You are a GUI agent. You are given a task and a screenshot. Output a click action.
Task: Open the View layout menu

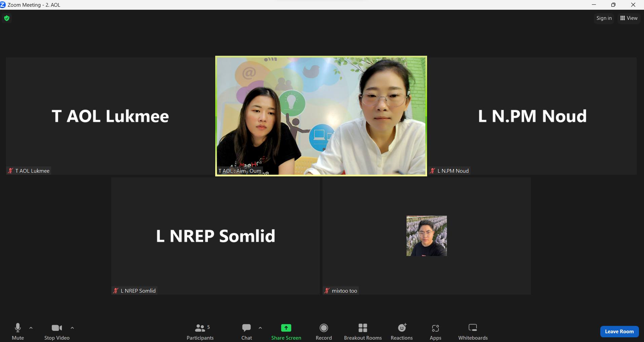629,18
